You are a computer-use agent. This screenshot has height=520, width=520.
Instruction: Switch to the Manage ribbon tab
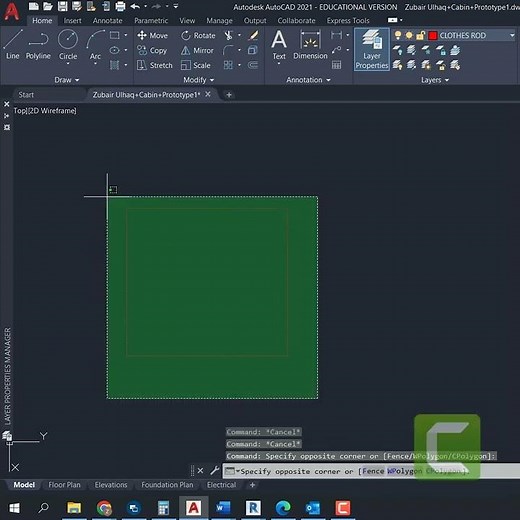(219, 21)
